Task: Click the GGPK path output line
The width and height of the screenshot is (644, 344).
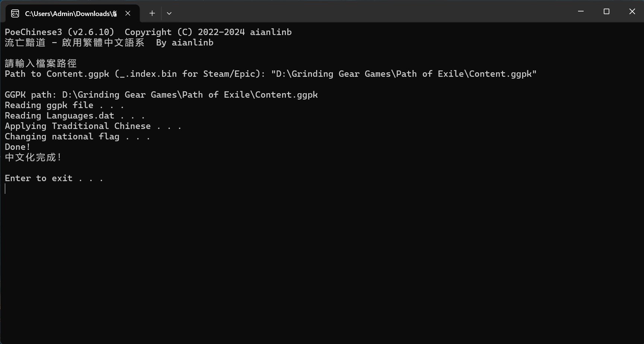Action: (161, 95)
